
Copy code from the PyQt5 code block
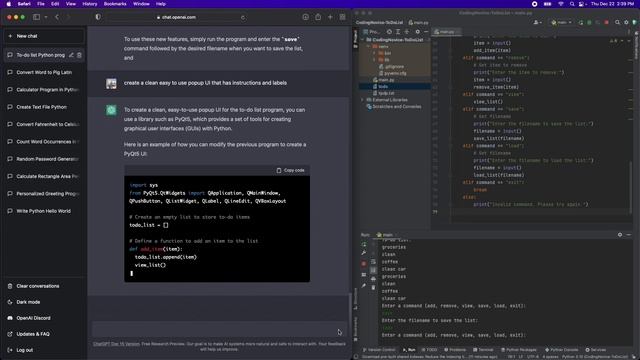290,170
